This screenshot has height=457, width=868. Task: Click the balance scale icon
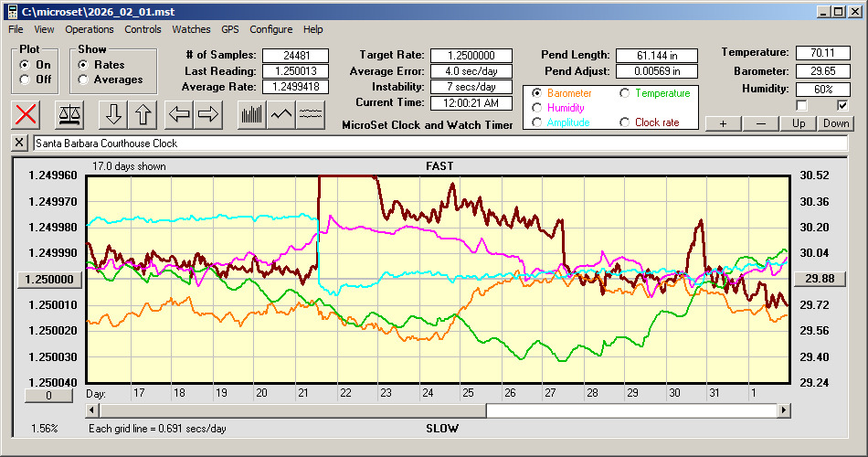(x=69, y=114)
